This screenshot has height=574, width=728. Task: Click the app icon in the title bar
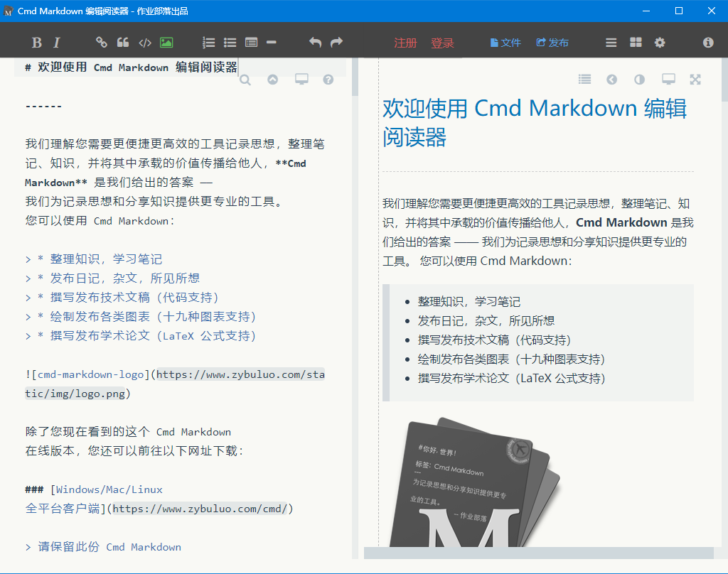coord(8,11)
